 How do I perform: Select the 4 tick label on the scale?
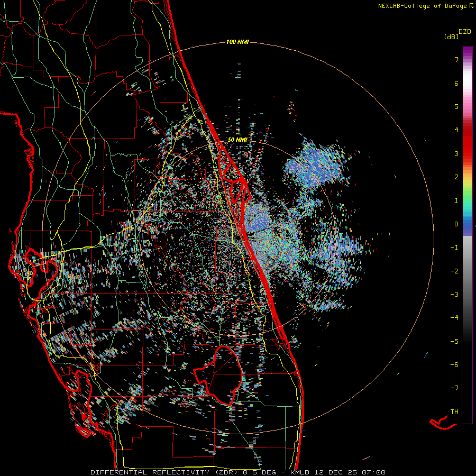coord(456,130)
